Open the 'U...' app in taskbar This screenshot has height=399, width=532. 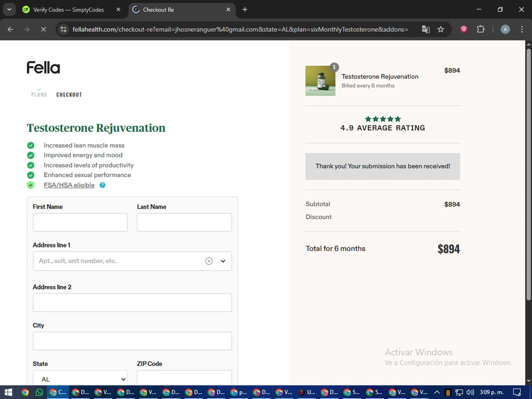307,392
